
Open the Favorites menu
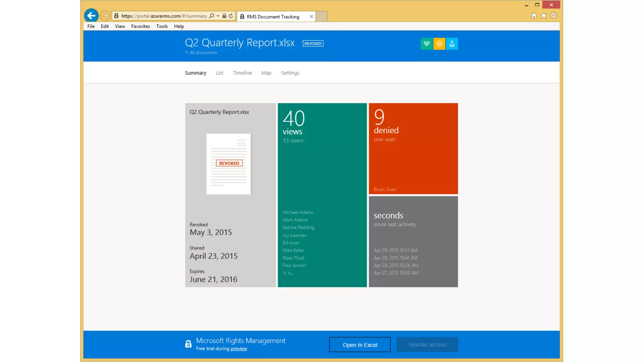pyautogui.click(x=141, y=26)
